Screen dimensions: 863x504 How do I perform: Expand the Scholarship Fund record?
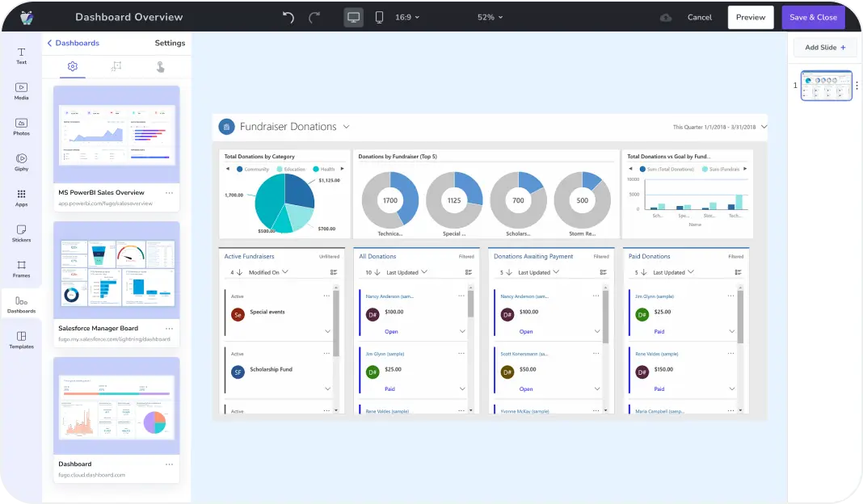327,389
